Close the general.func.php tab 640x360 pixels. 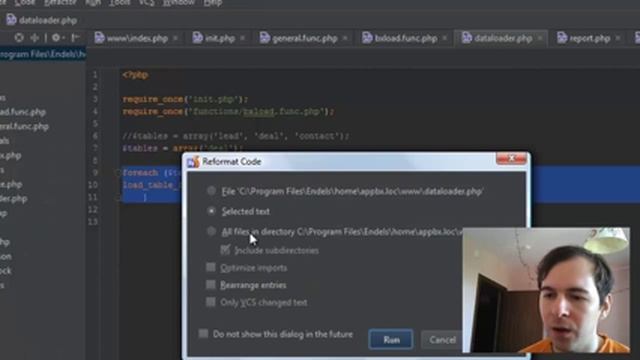click(x=345, y=38)
